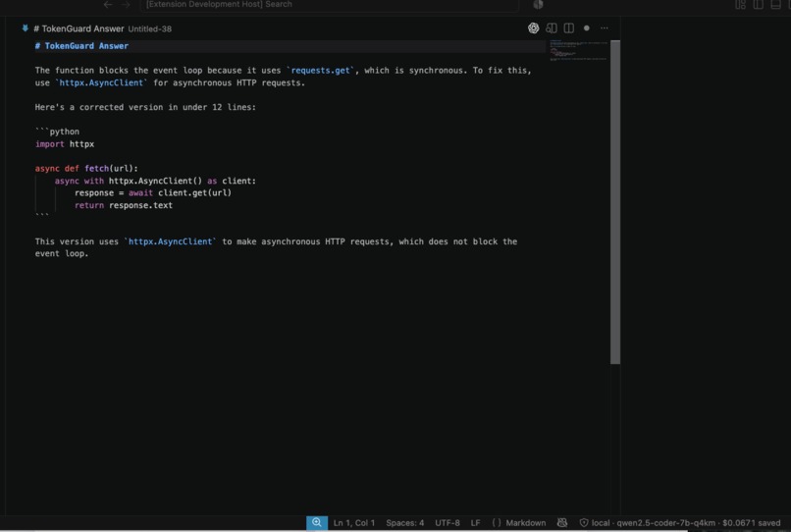Image resolution: width=791 pixels, height=532 pixels.
Task: Open Go to Line via 'Ln 1, Col 1'
Action: (354, 523)
